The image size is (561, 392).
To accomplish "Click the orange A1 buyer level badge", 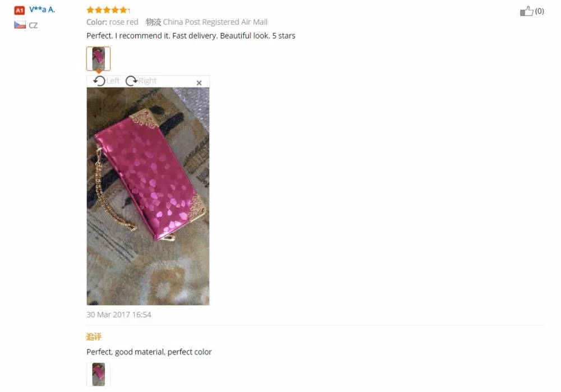I will 19,10.
